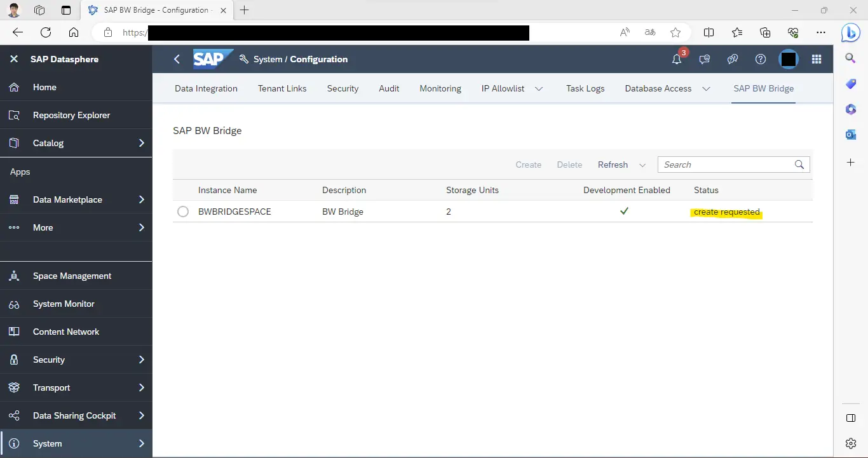Image resolution: width=868 pixels, height=458 pixels.
Task: Click the SAP logo
Action: tap(213, 58)
